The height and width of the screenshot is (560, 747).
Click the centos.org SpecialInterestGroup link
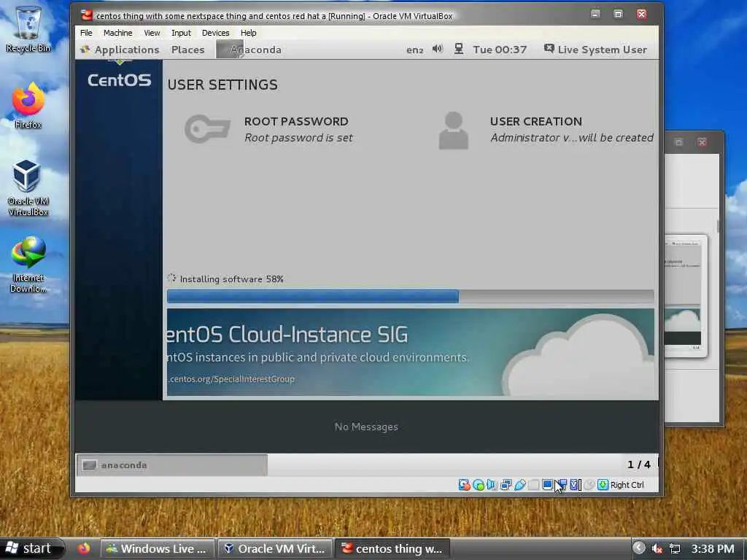(231, 379)
